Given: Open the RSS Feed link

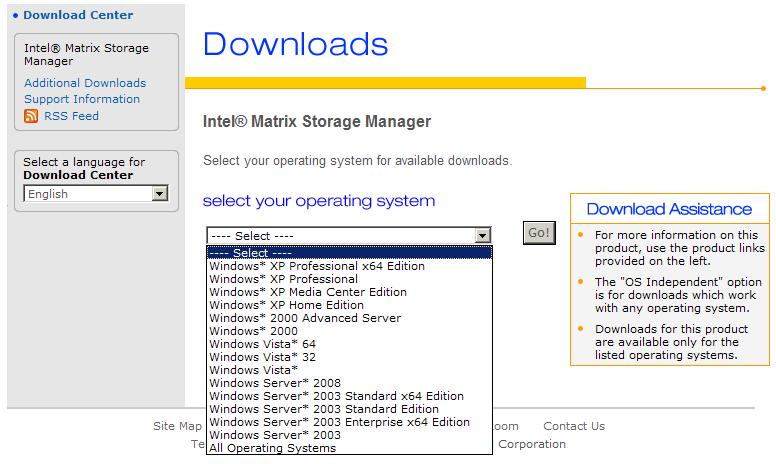Looking at the screenshot, I should coord(71,116).
